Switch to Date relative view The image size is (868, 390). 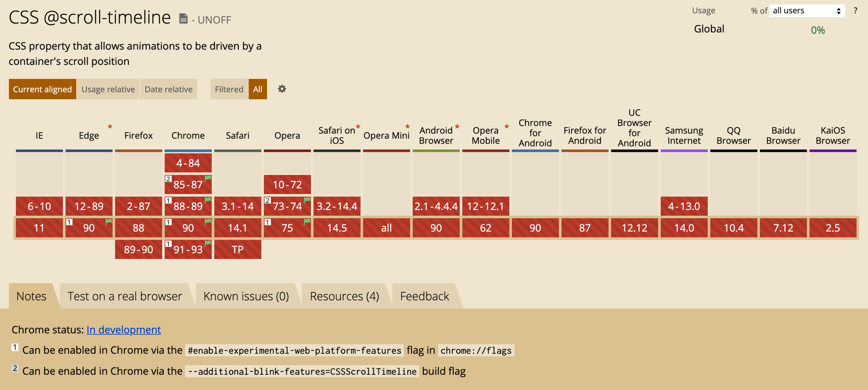pos(168,89)
